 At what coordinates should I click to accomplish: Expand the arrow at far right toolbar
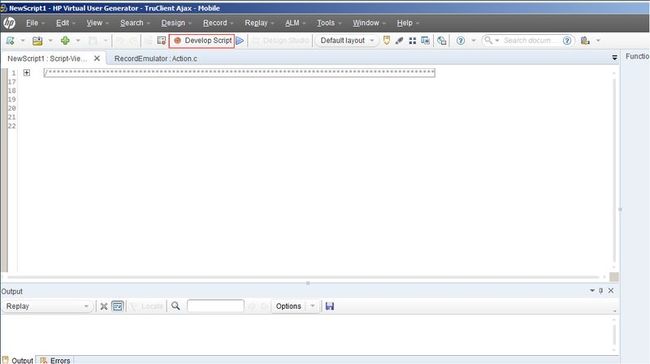(598, 41)
